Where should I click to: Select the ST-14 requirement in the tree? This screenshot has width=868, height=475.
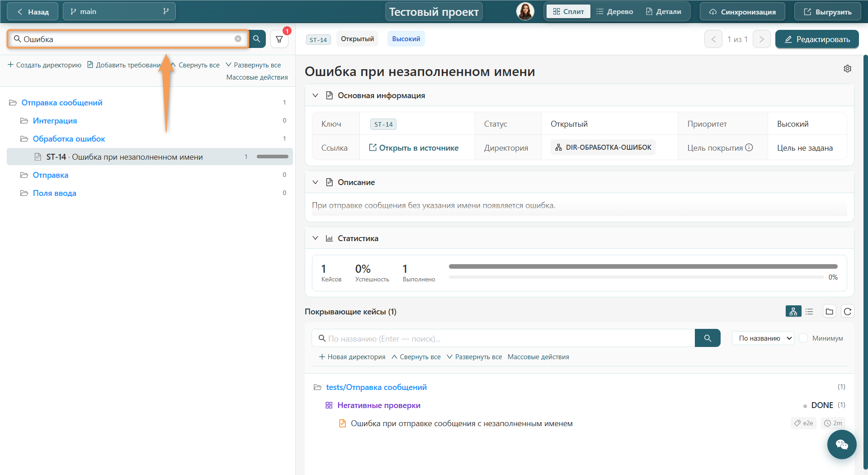pos(150,157)
